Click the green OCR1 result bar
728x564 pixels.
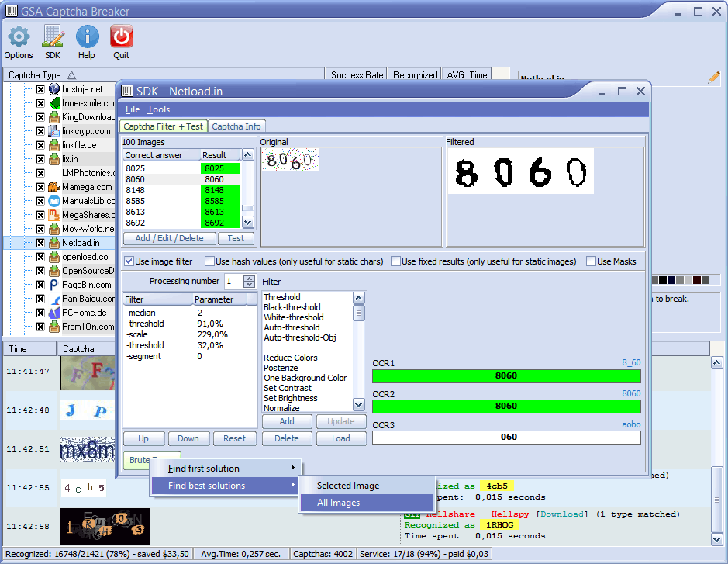coord(506,376)
